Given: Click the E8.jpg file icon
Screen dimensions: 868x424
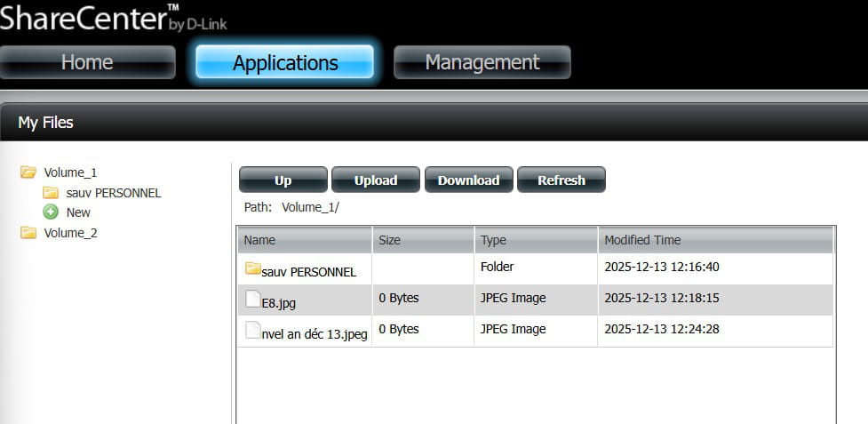Looking at the screenshot, I should [253, 300].
